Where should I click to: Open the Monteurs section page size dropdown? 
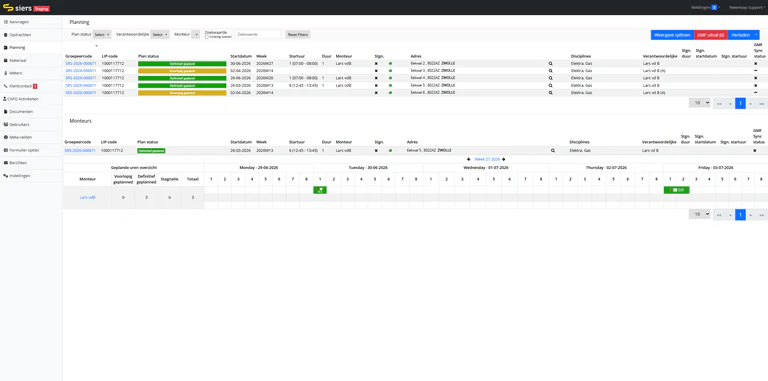click(699, 214)
